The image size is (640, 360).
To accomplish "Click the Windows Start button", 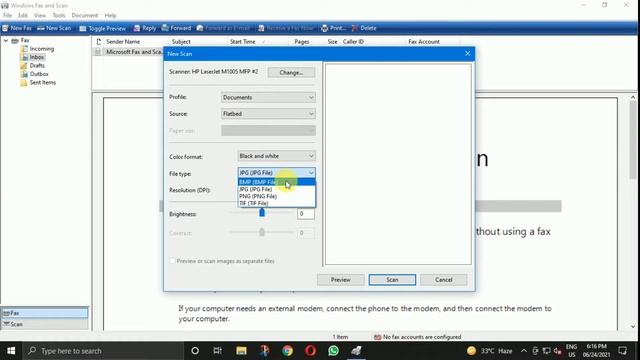I will pyautogui.click(x=11, y=351).
